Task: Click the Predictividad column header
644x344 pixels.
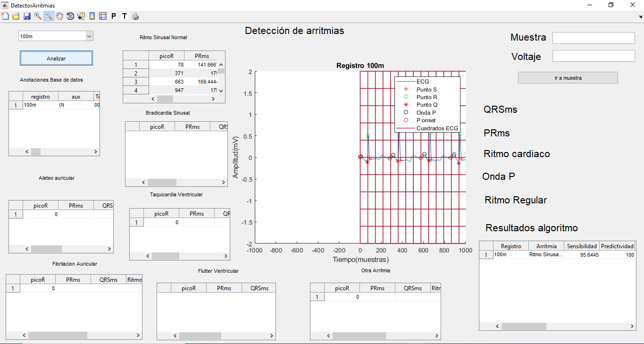Action: point(618,246)
